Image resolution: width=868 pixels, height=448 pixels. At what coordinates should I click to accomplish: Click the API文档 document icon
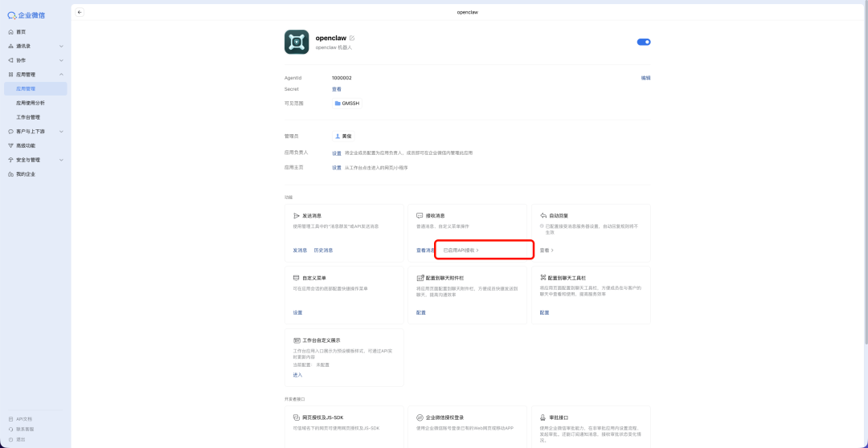click(x=11, y=419)
